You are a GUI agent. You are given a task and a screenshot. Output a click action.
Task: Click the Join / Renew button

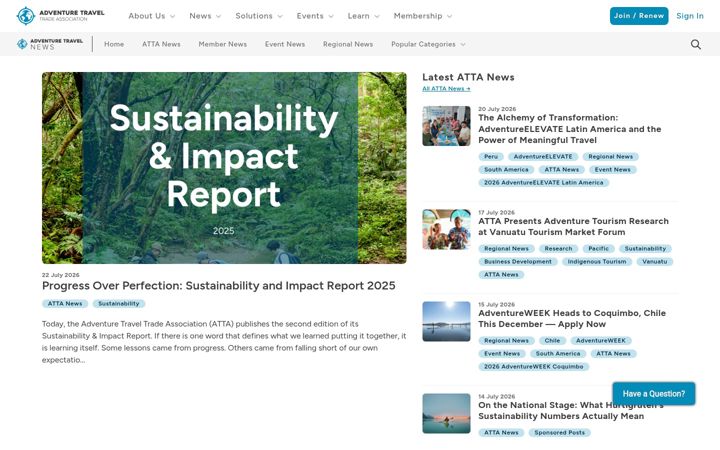tap(639, 16)
